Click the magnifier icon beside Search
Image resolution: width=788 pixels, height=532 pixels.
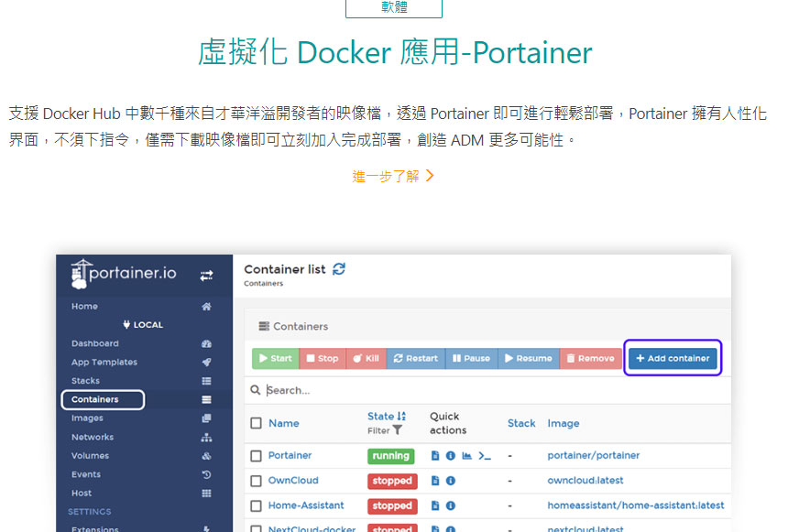tap(256, 390)
